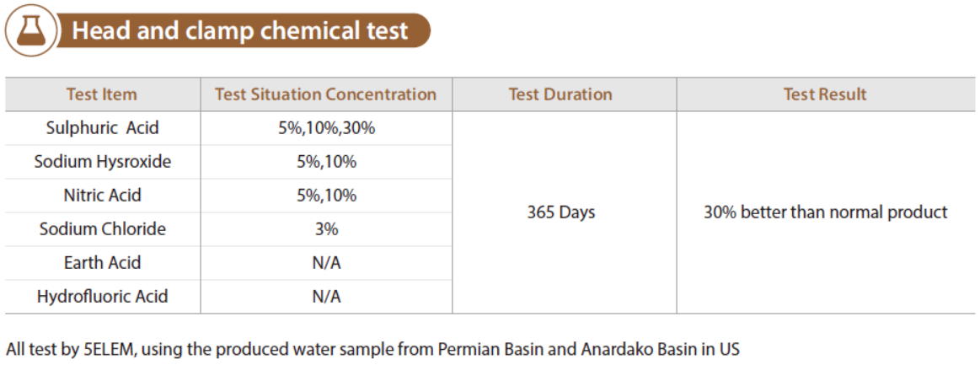The image size is (980, 365).
Task: Click the 'Test Result' column header
Action: (825, 94)
